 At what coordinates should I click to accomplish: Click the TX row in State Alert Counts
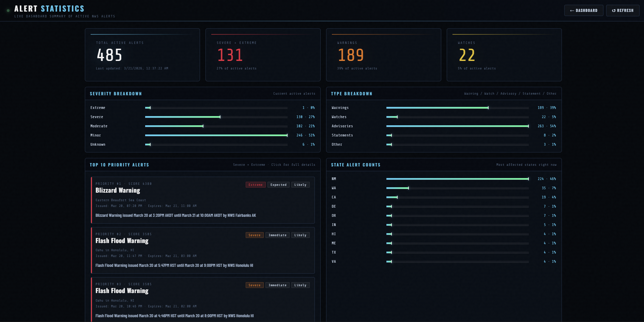[444, 253]
